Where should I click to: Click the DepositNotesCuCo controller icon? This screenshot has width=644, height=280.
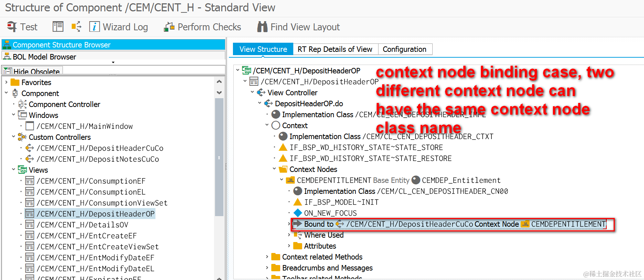click(x=30, y=159)
